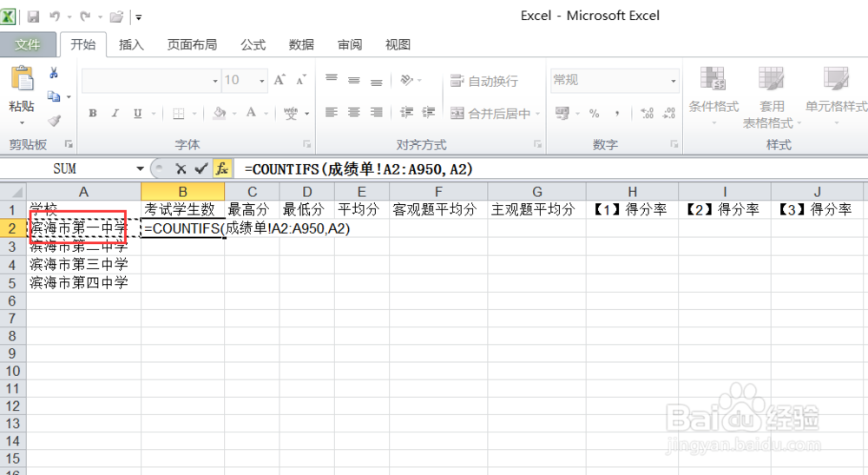
Task: Click the Select All corner button
Action: 13,192
